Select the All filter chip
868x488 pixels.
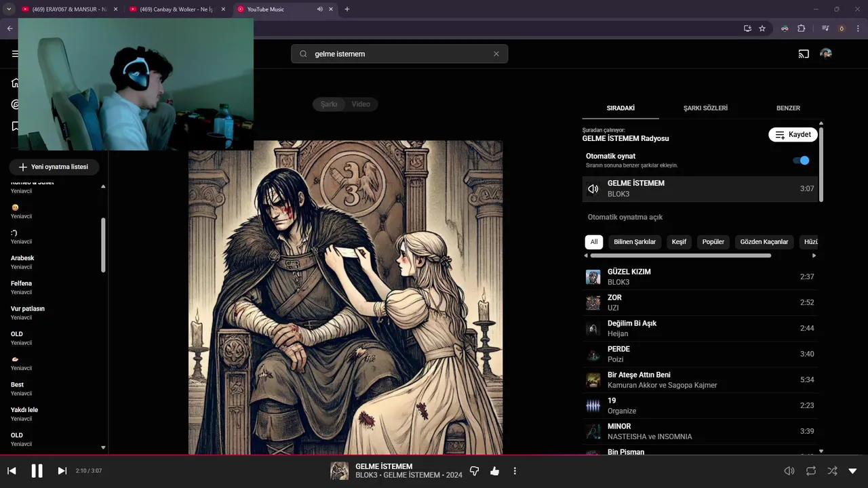[x=594, y=242]
